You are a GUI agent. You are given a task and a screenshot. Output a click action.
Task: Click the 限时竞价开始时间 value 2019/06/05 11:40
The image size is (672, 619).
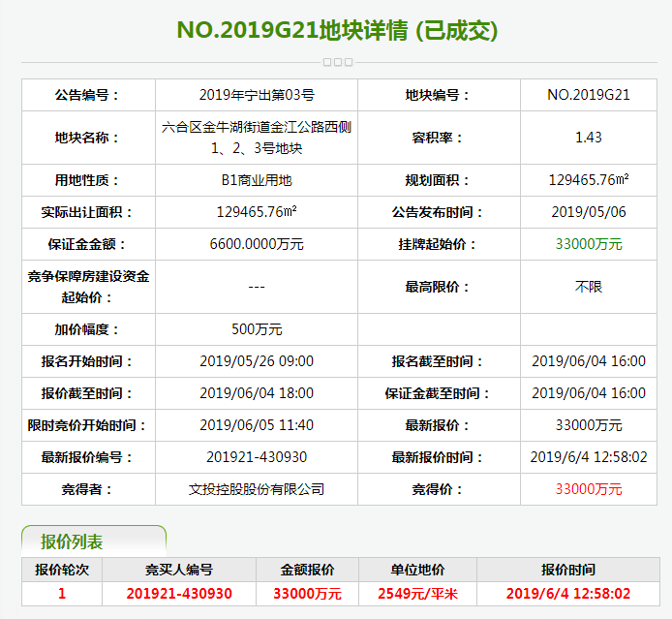point(257,425)
